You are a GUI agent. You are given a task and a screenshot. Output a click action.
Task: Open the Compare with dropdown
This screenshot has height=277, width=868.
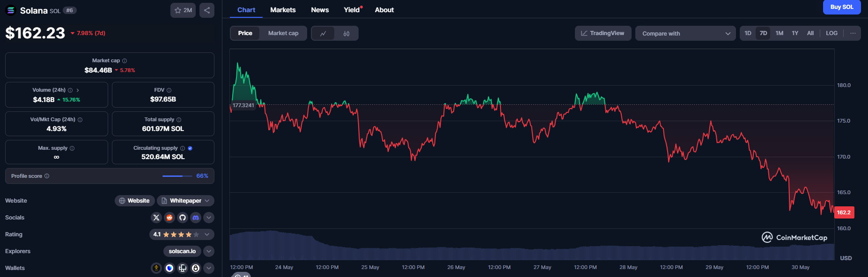685,33
